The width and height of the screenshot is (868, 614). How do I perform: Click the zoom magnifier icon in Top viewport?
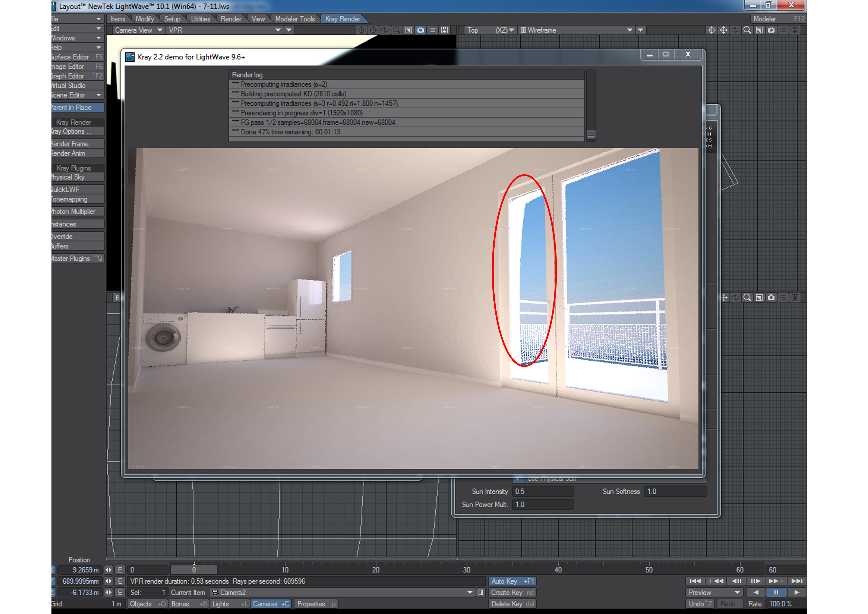[747, 30]
